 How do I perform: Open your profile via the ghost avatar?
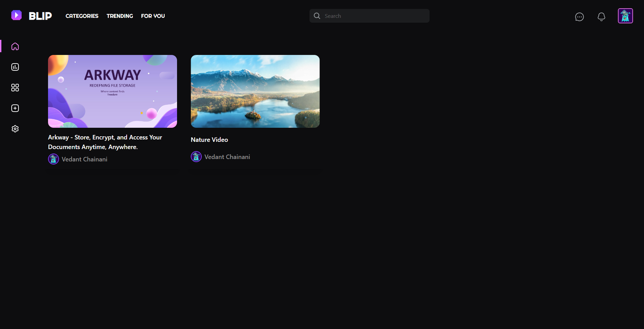click(625, 15)
